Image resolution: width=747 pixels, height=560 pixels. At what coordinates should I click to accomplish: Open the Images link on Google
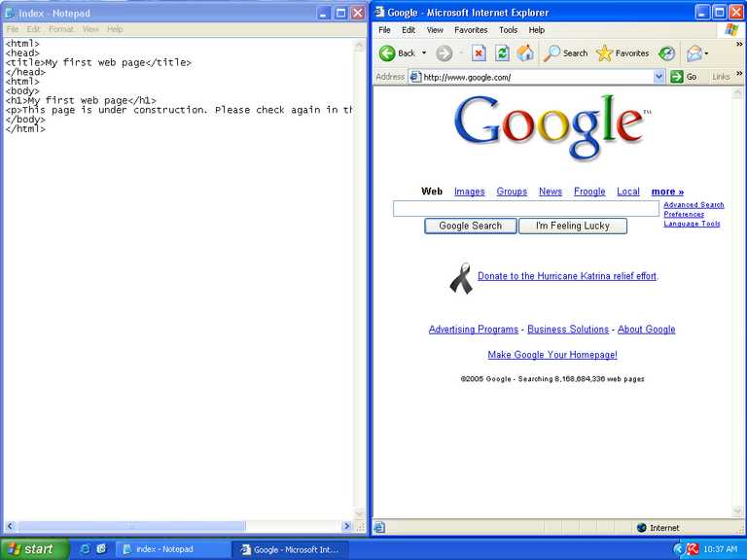pyautogui.click(x=469, y=192)
